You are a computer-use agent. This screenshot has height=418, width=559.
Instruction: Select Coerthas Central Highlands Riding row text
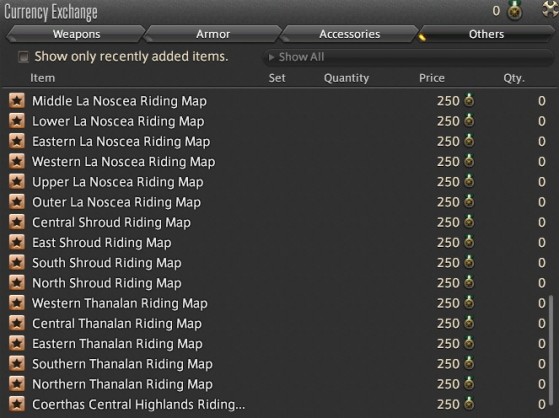[138, 404]
